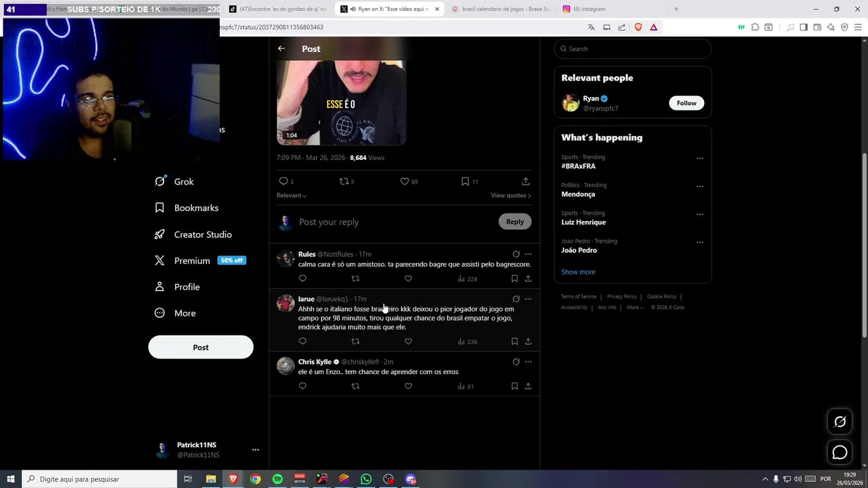868x488 pixels.
Task: Open more options on Rules comment
Action: [x=528, y=254]
